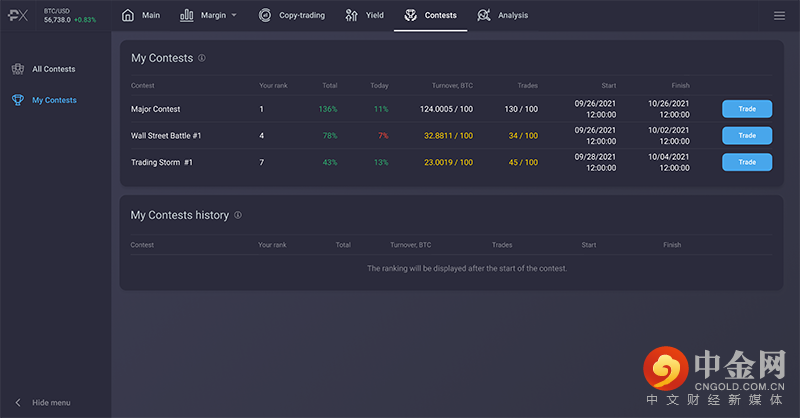
Task: Switch to the Contests tab
Action: tap(430, 15)
